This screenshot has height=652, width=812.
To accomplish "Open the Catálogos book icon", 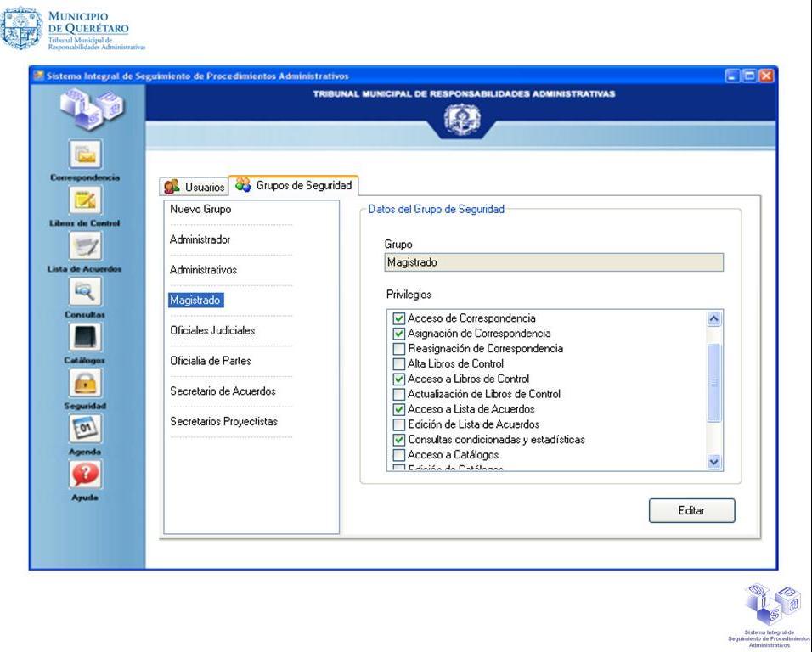I will pyautogui.click(x=86, y=337).
